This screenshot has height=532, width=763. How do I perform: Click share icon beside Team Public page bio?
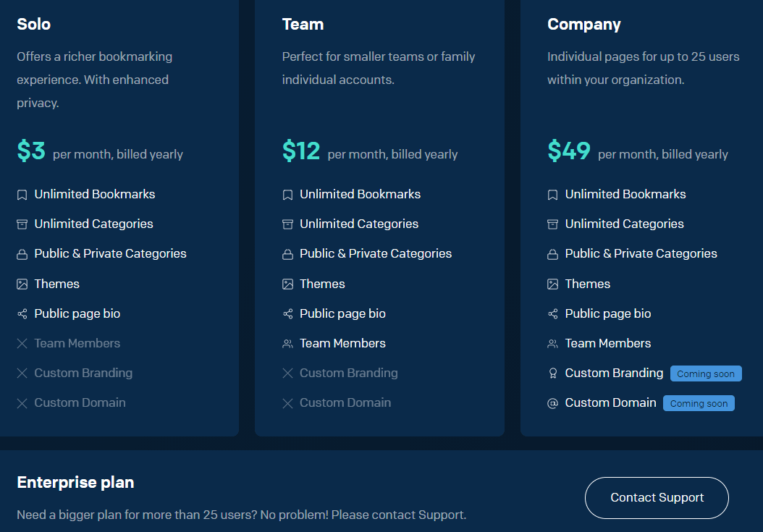(287, 314)
